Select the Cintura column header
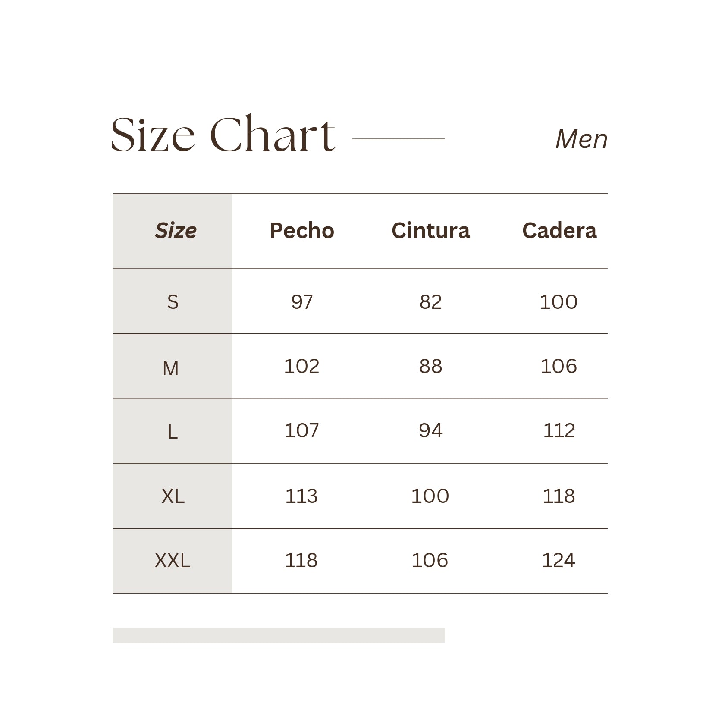 (x=430, y=231)
